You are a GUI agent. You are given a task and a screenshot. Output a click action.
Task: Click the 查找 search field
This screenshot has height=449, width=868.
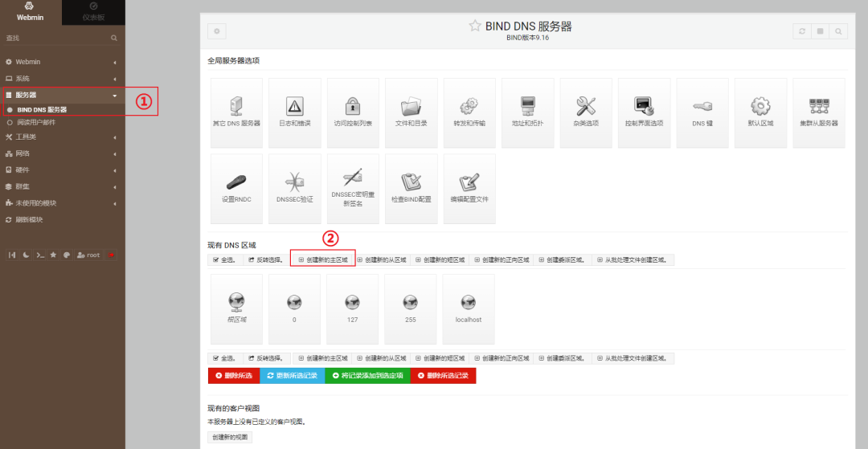click(x=63, y=39)
